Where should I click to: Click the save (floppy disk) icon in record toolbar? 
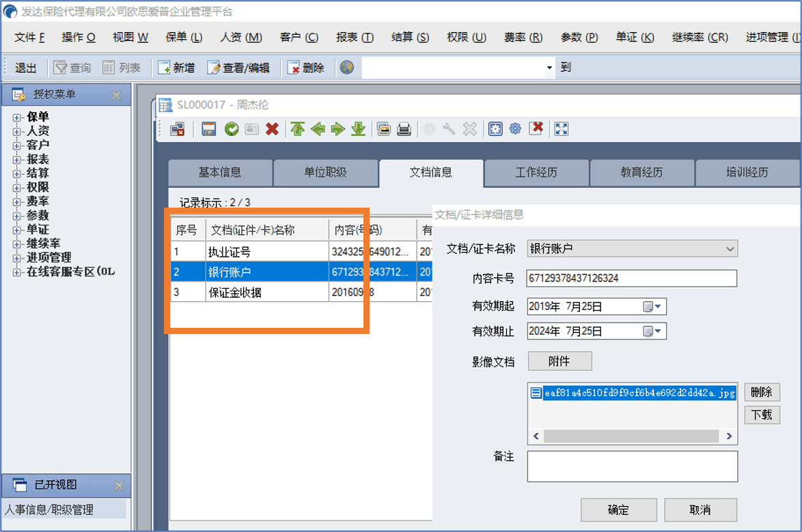210,129
